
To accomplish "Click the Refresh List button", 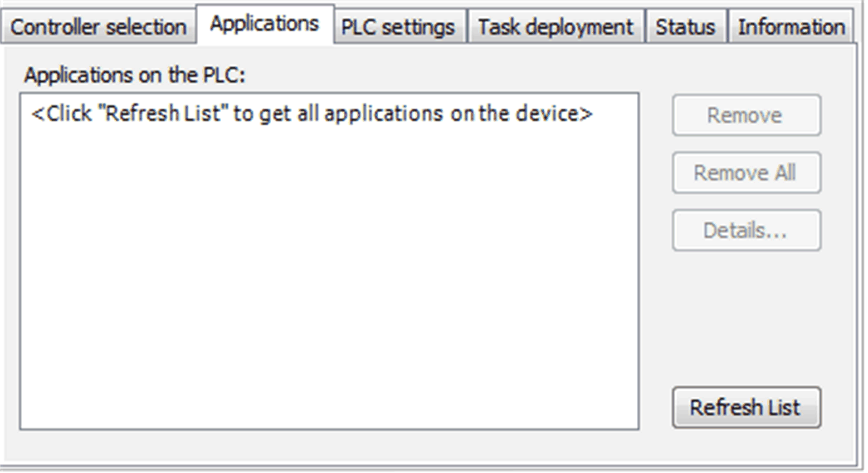I will [x=746, y=407].
